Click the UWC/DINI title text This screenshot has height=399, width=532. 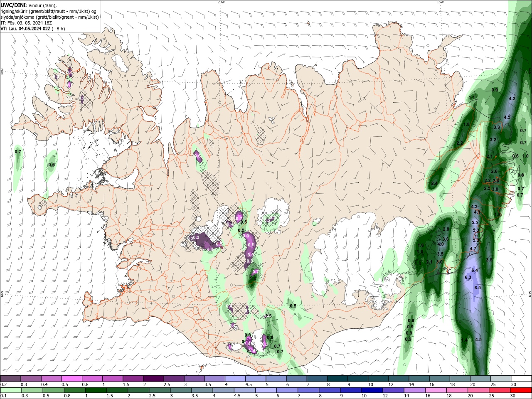click(13, 5)
